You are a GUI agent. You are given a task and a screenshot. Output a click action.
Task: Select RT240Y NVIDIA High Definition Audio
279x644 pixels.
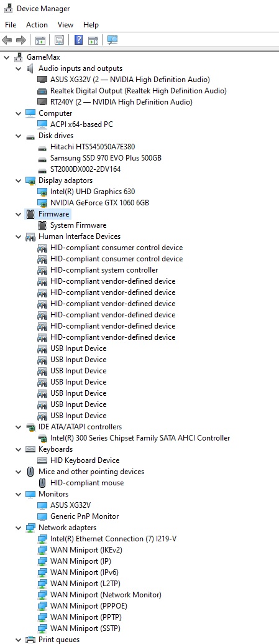(x=121, y=102)
